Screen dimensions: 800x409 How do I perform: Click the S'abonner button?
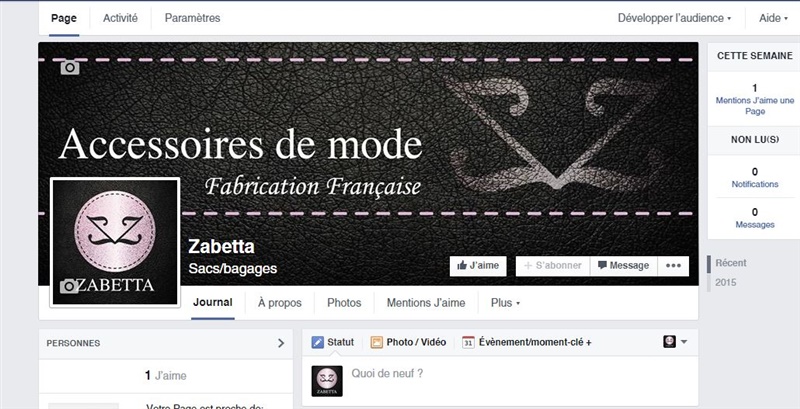pos(553,266)
